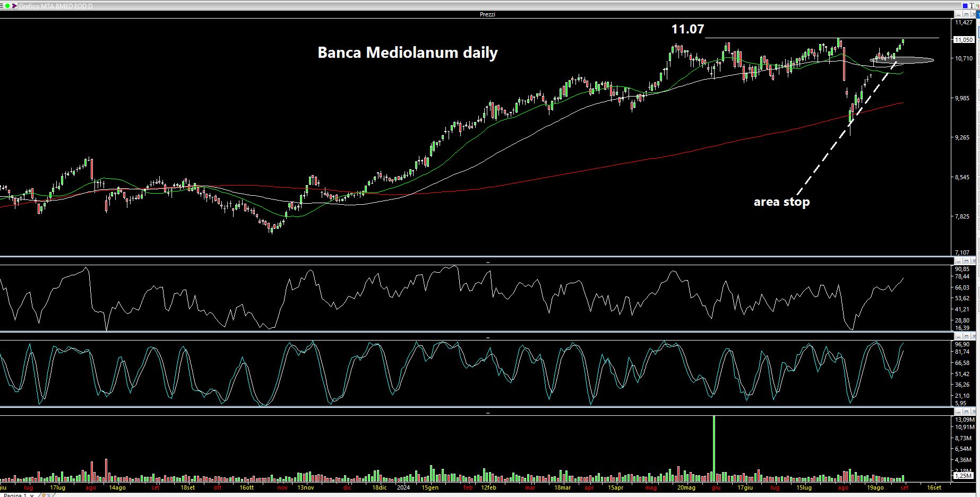Click the Grafico MTA.BMED EOD D title

[56, 6]
